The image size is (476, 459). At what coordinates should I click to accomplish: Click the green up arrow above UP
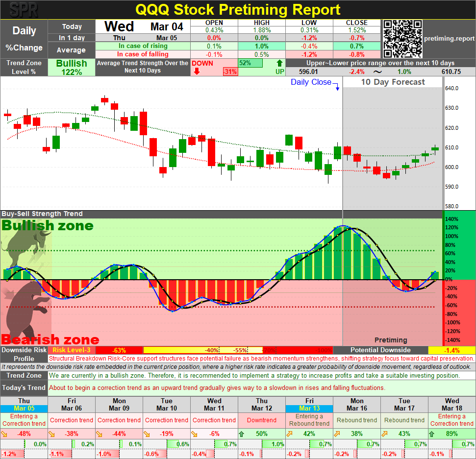pos(279,63)
